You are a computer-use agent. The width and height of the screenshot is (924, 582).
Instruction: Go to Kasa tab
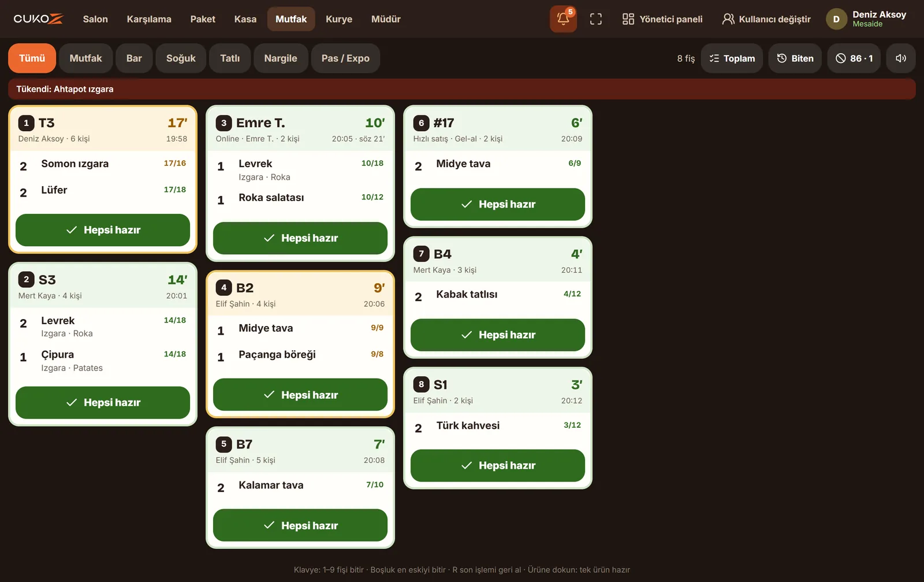tap(245, 19)
